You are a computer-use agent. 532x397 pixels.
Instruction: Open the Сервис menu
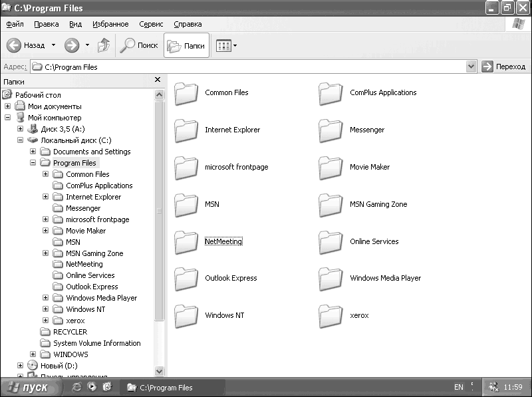click(x=151, y=24)
